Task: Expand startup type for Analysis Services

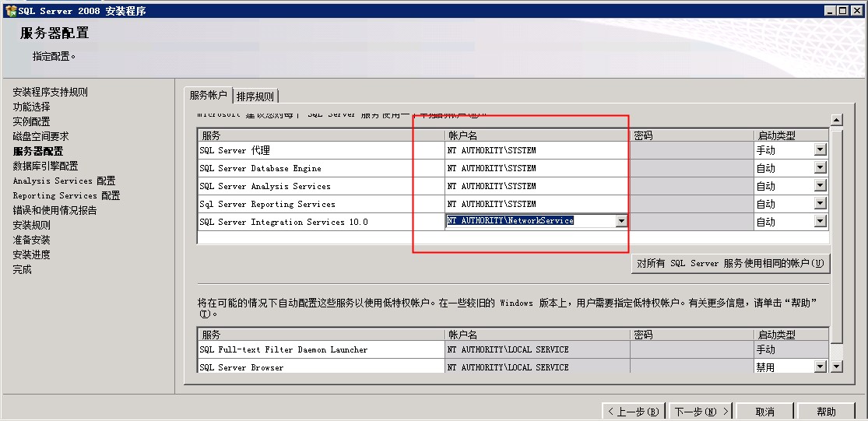Action: click(x=821, y=186)
